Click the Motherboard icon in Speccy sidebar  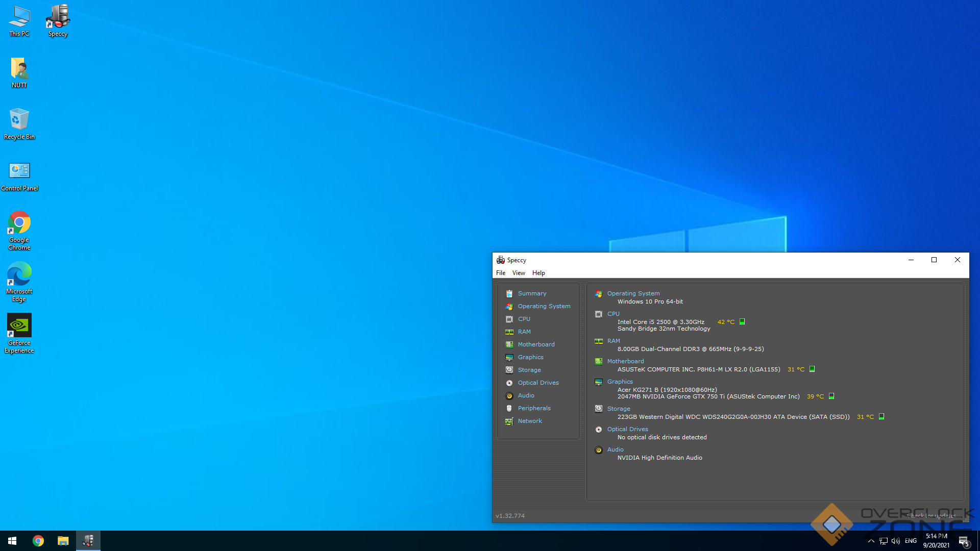(x=509, y=344)
